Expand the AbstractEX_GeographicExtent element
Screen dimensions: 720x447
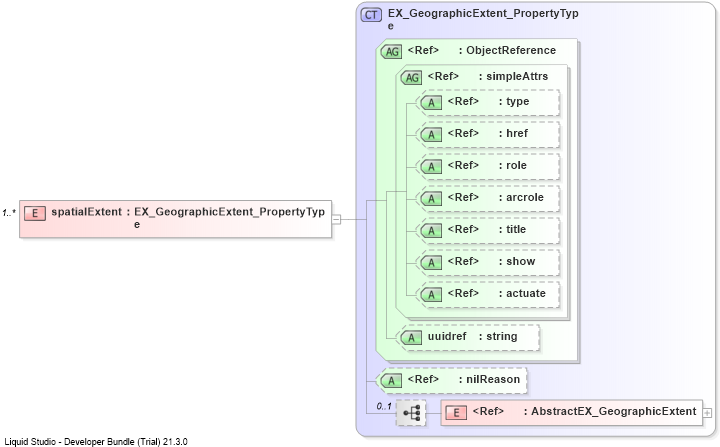click(x=707, y=413)
